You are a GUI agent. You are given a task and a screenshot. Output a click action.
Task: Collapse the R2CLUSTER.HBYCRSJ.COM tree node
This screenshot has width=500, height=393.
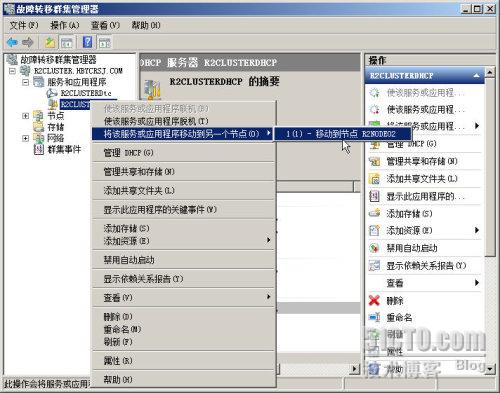(12, 71)
